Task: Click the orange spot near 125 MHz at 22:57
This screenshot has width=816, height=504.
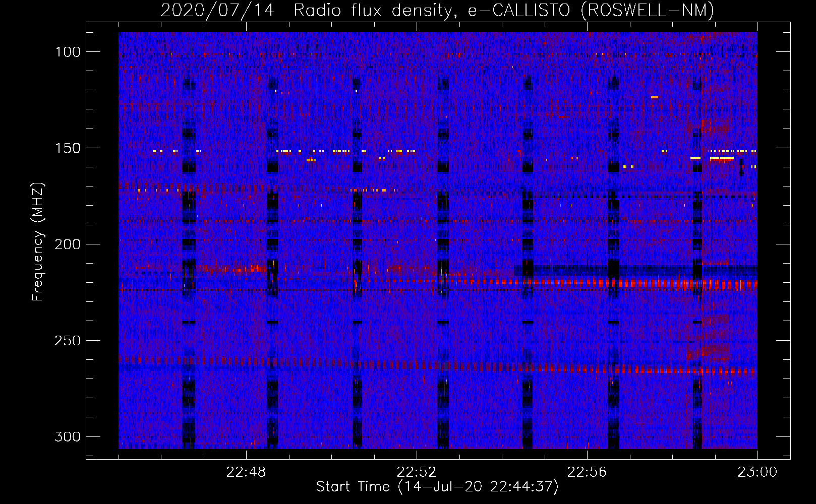Action: (655, 97)
